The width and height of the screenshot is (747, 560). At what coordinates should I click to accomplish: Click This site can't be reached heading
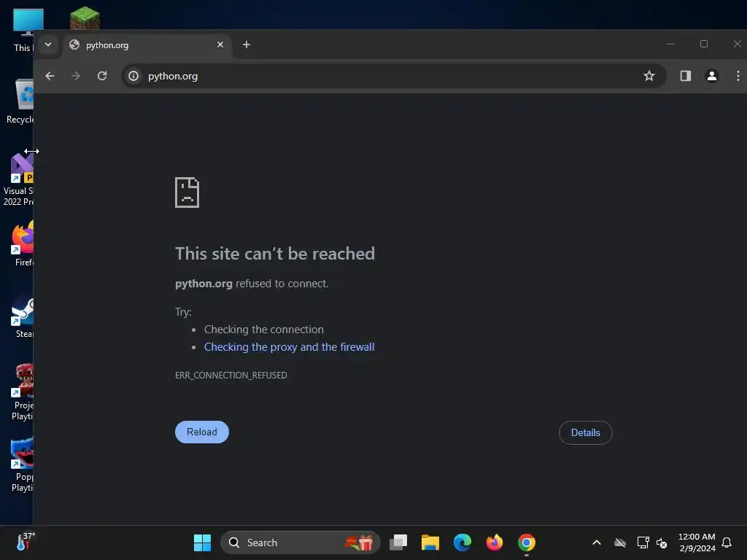(275, 254)
